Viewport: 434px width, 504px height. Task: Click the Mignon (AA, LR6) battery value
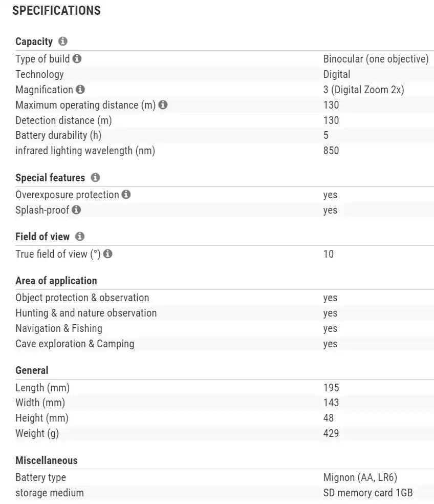point(360,477)
